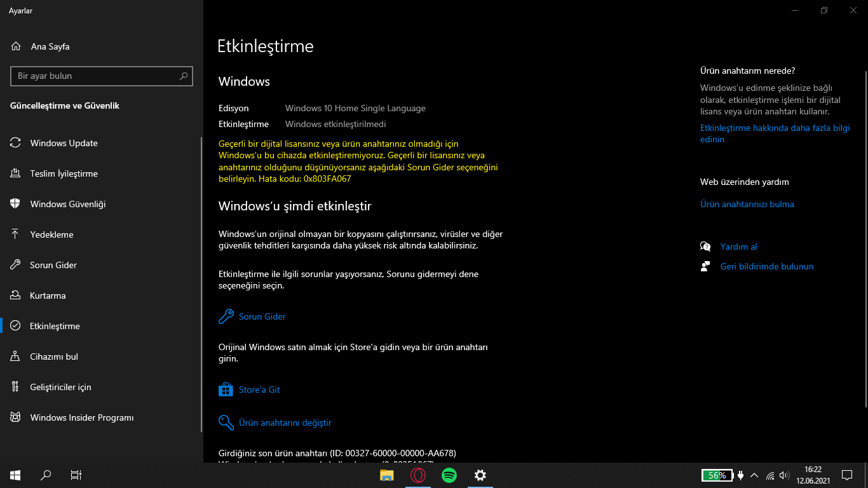Image resolution: width=868 pixels, height=488 pixels.
Task: Click the Settings gear in the taskbar
Action: pyautogui.click(x=480, y=475)
